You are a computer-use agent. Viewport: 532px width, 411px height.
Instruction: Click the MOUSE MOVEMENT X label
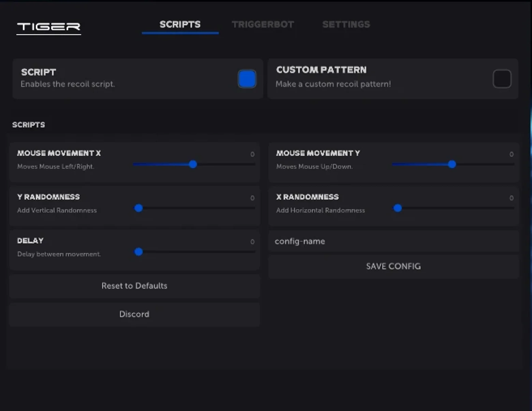tap(59, 153)
